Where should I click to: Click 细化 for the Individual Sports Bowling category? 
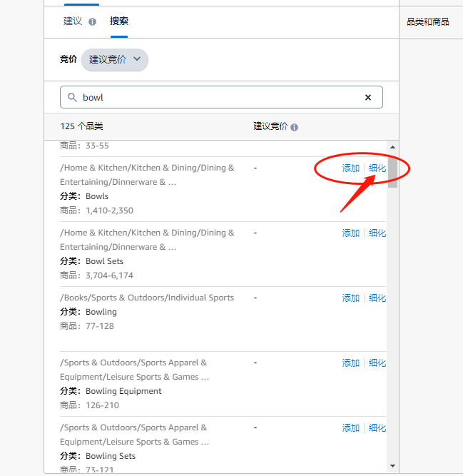[x=377, y=298]
